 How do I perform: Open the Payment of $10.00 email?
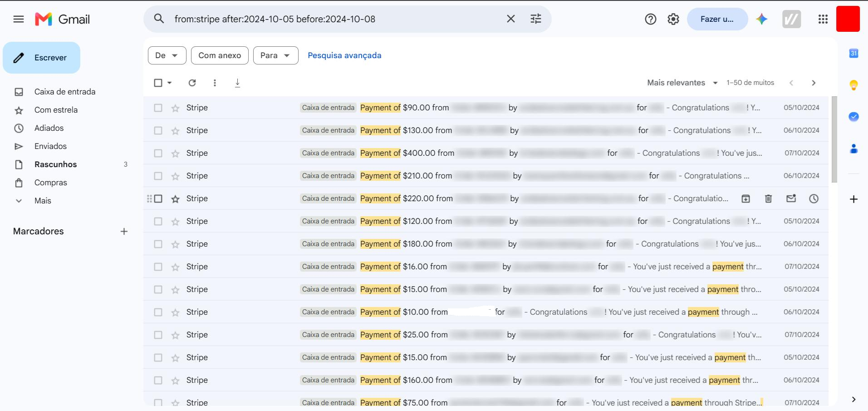[x=485, y=312]
